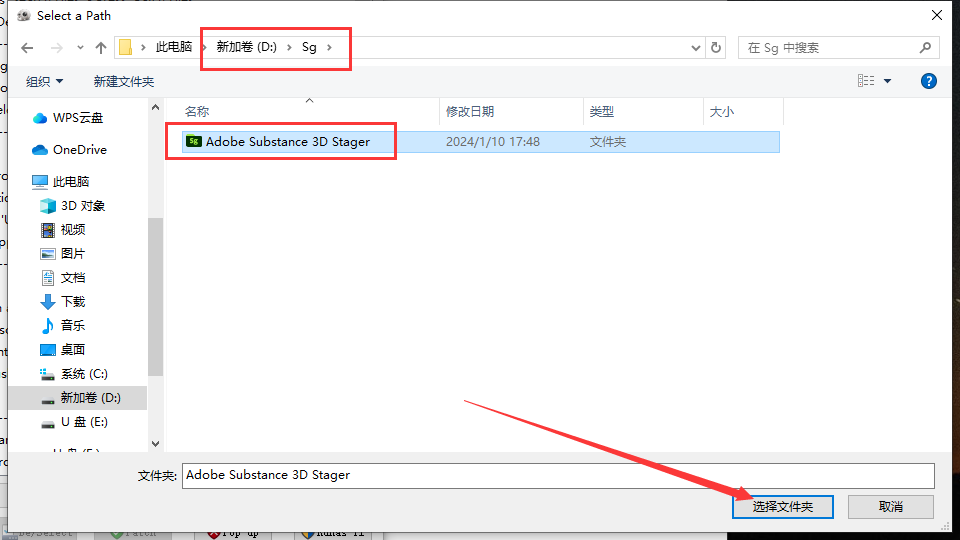The image size is (960, 540).
Task: Sort by 修改日期 column header
Action: pos(470,112)
